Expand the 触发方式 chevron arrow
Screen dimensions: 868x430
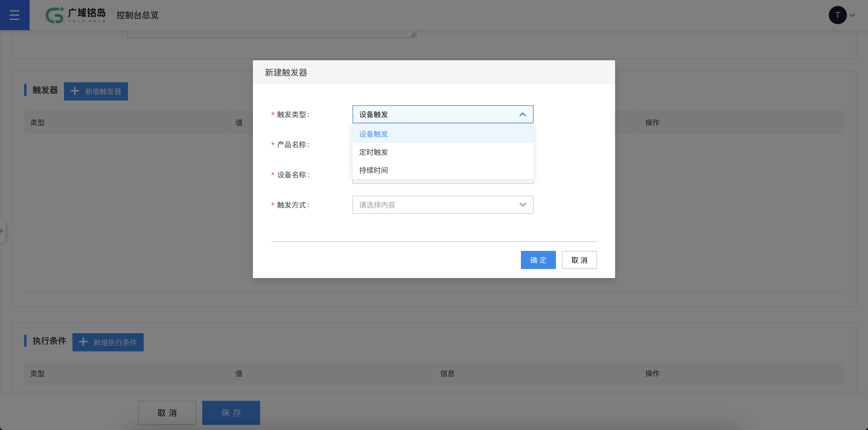(x=523, y=205)
